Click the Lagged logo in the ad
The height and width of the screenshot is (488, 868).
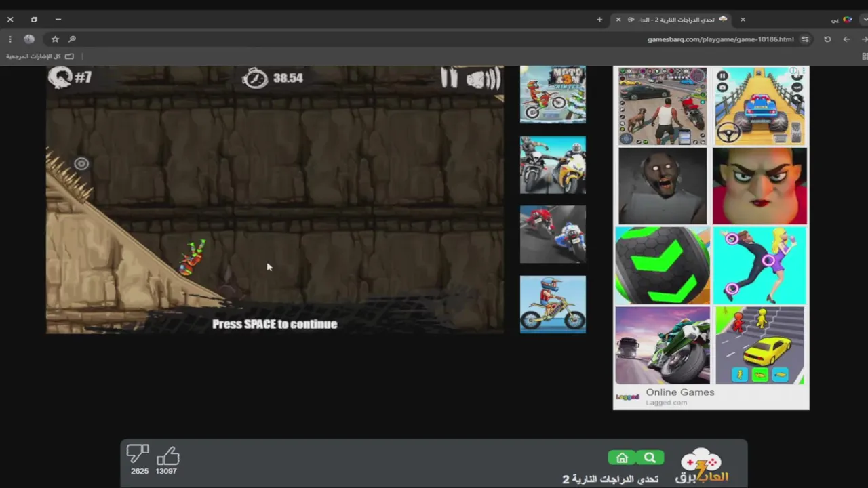tap(628, 397)
